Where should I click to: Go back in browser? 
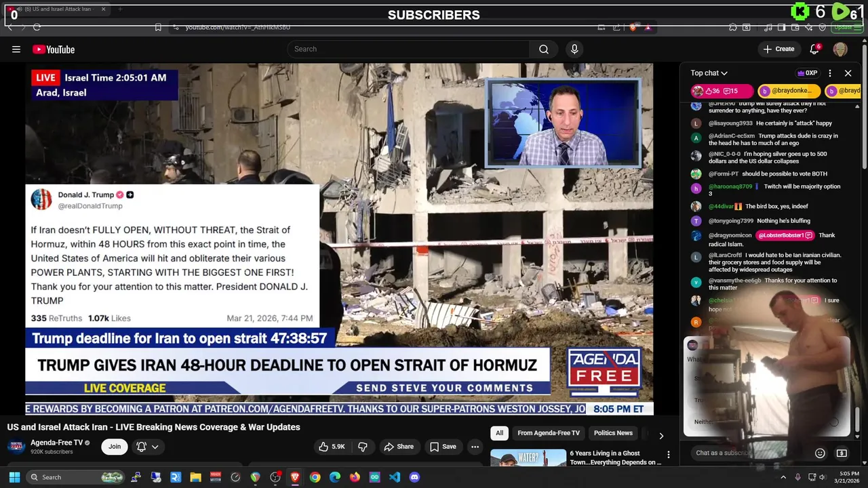pos(9,27)
